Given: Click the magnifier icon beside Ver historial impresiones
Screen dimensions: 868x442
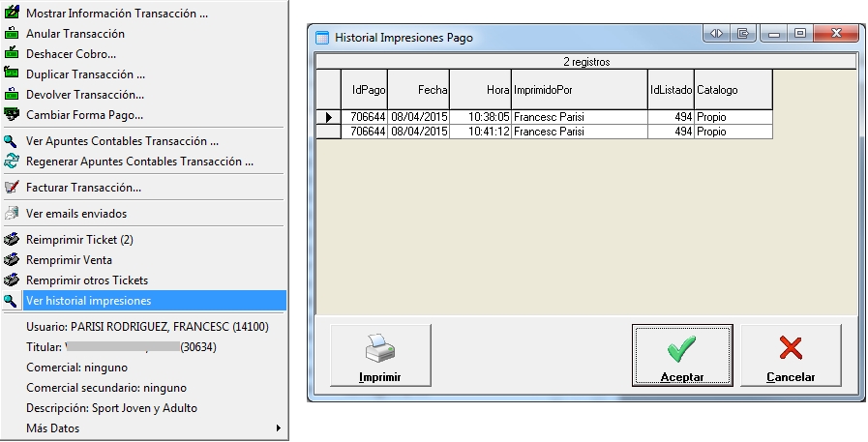Looking at the screenshot, I should (11, 301).
